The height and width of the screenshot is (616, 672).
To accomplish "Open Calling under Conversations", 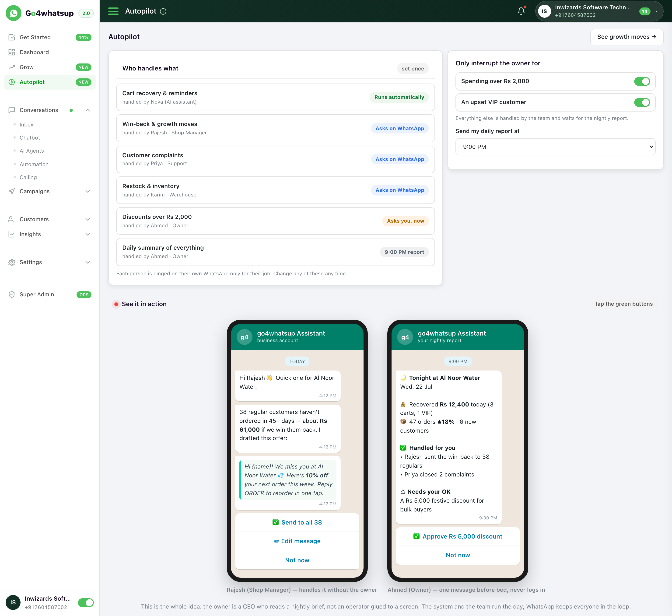I will pos(28,177).
